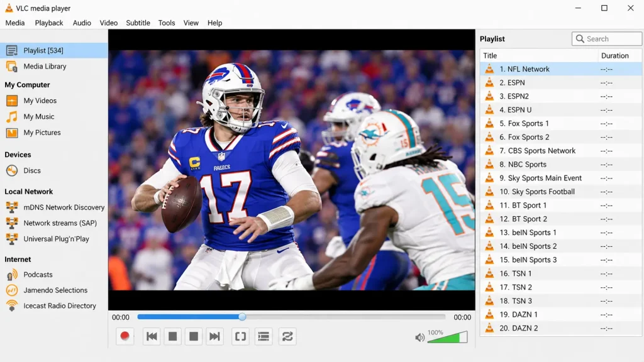Click the playlist Search field
The height and width of the screenshot is (362, 644).
click(607, 39)
